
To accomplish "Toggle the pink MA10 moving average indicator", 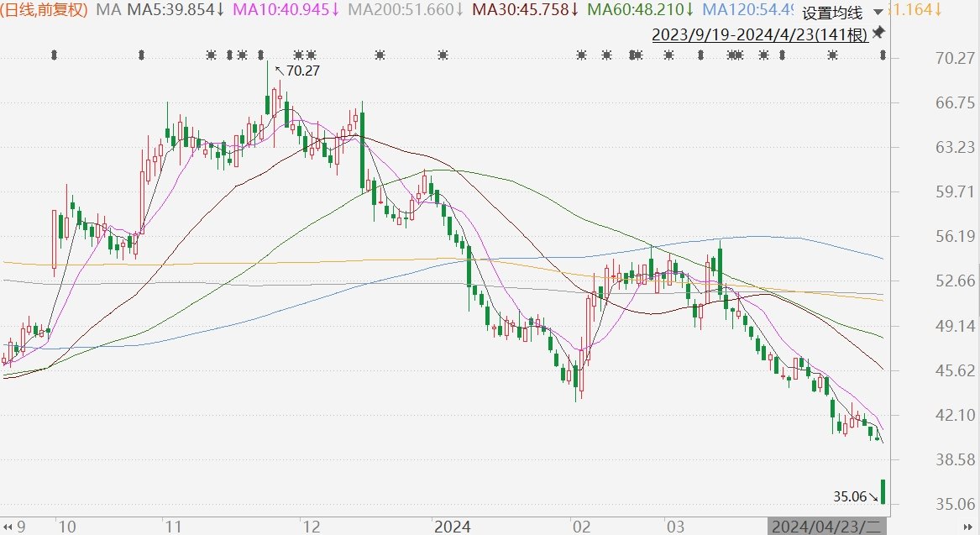I will click(x=286, y=10).
